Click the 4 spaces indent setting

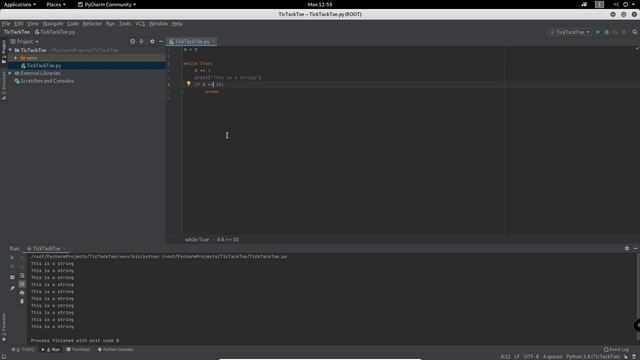(553, 357)
